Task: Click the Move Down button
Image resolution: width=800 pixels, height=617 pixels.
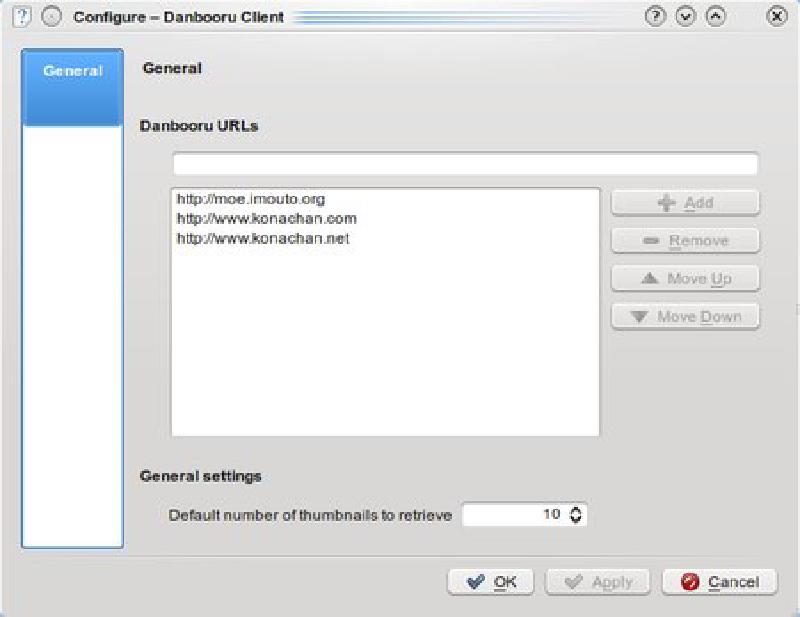Action: point(685,316)
